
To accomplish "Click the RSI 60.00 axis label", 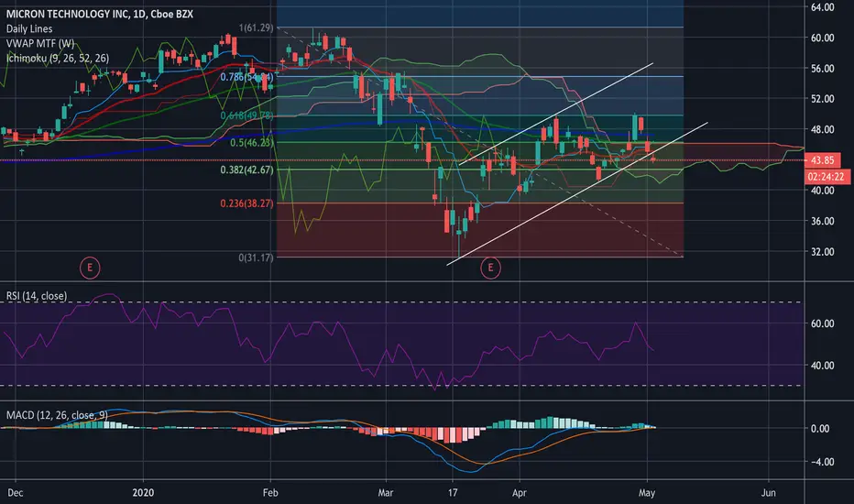I will tap(823, 323).
